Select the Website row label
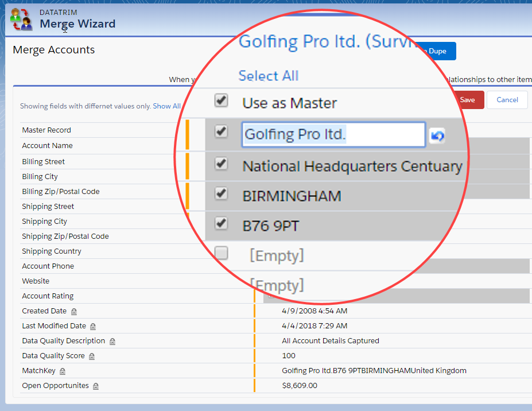532x411 pixels. pos(36,281)
